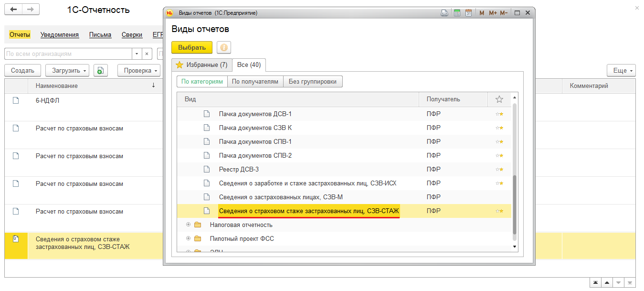Click the M- memory subtract button
This screenshot has height=291, width=644.
pos(504,13)
